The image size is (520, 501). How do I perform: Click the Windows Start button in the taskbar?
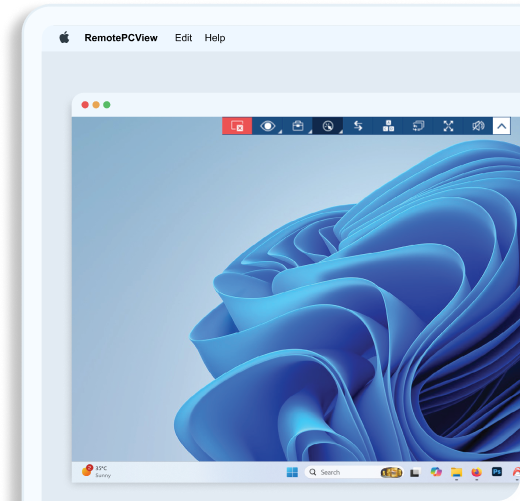point(292,472)
